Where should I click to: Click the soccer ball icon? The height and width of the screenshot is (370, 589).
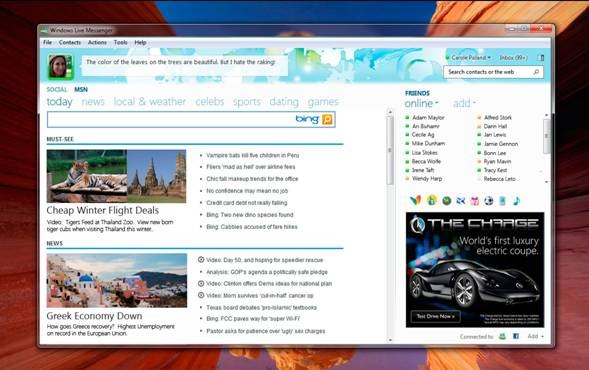point(489,201)
